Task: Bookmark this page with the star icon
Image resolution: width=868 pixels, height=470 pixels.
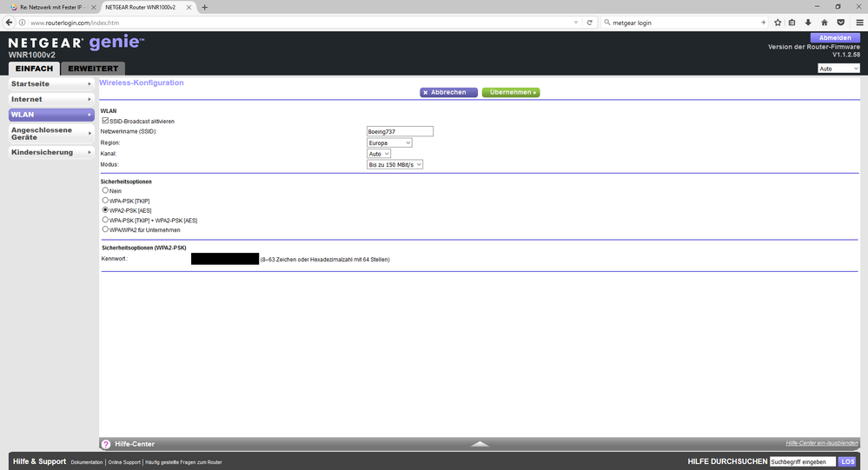Action: click(778, 23)
